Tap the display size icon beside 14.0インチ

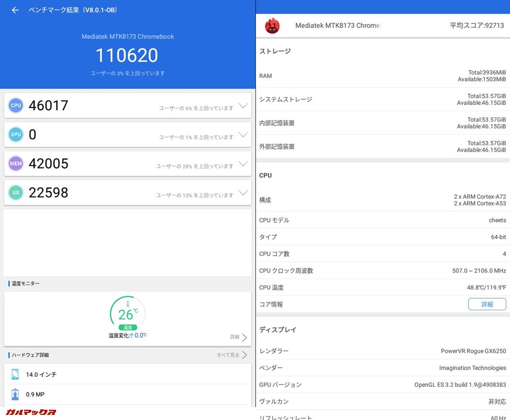pos(16,374)
